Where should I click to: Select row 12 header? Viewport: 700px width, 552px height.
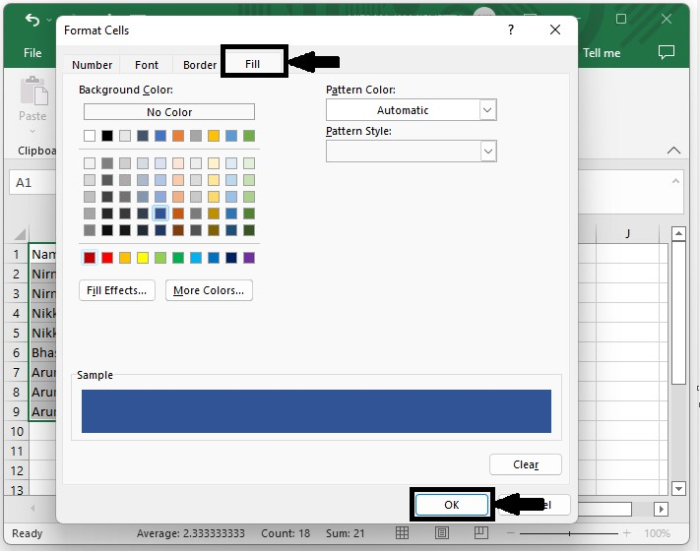tap(17, 471)
